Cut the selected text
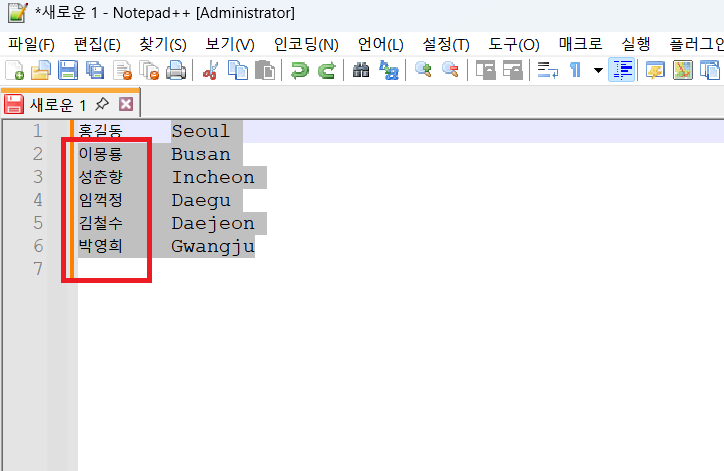 click(211, 71)
